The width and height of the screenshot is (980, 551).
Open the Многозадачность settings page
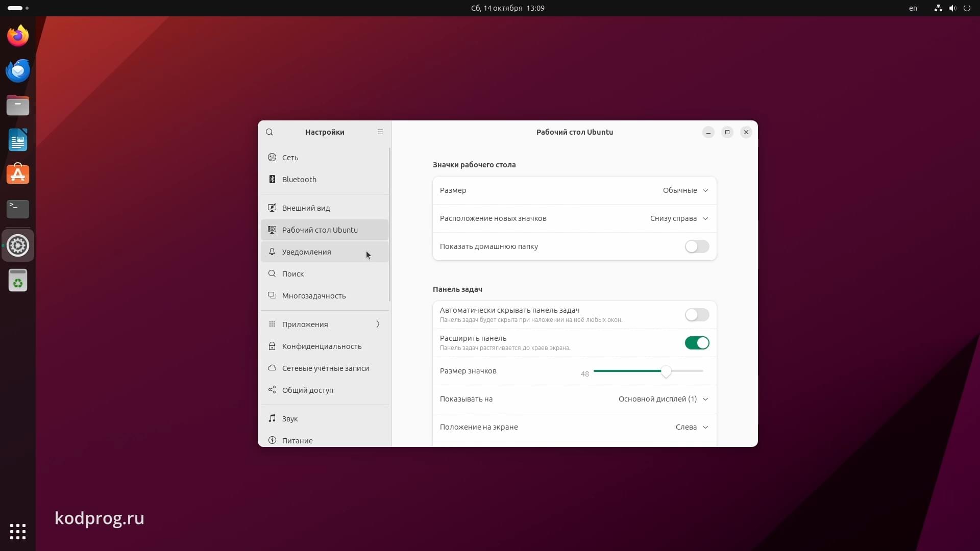coord(325,295)
